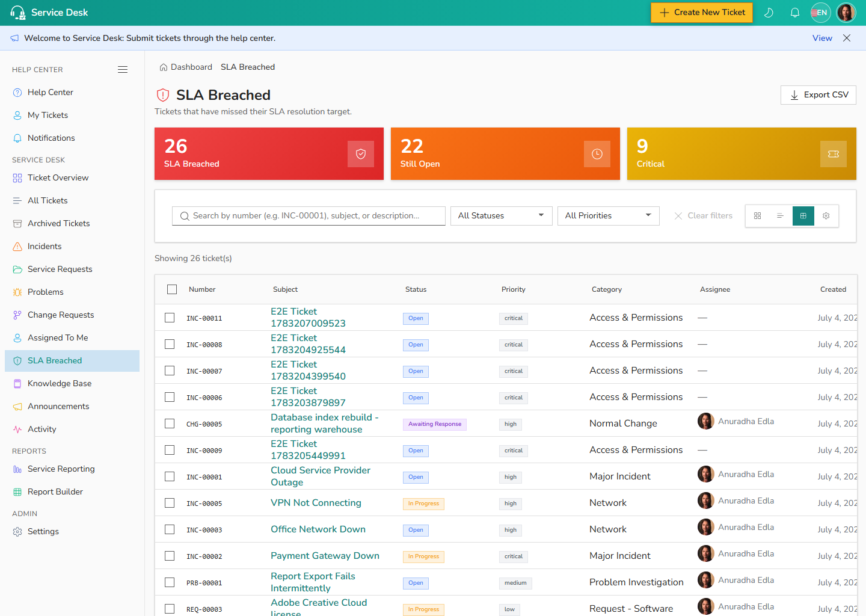Image resolution: width=866 pixels, height=616 pixels.
Task: Open the All Statuses dropdown
Action: [x=502, y=216]
